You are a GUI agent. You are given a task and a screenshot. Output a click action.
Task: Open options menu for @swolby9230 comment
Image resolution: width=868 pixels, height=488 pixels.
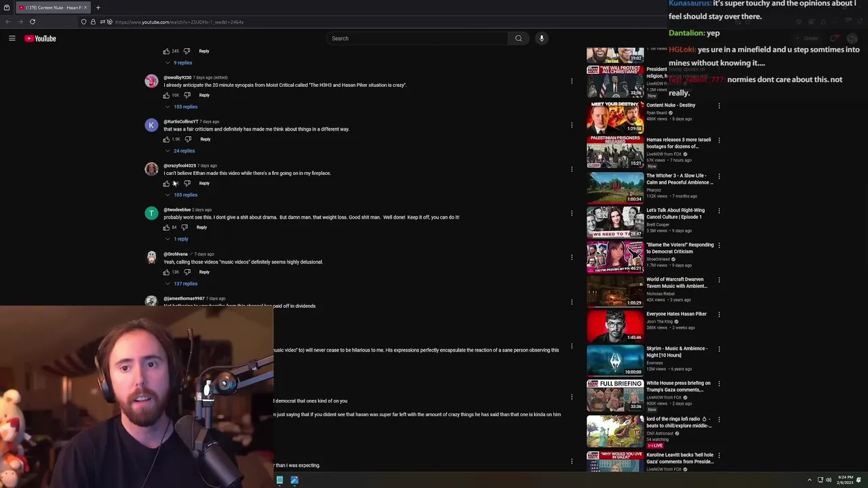(572, 81)
